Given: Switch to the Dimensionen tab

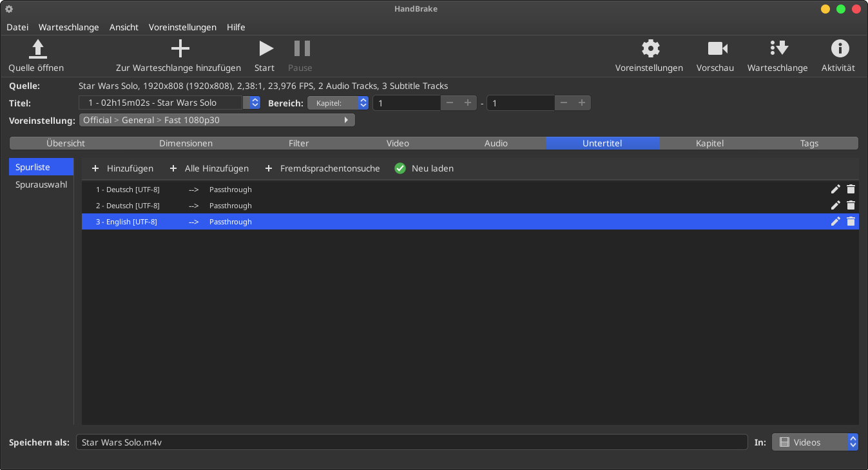Looking at the screenshot, I should 186,143.
